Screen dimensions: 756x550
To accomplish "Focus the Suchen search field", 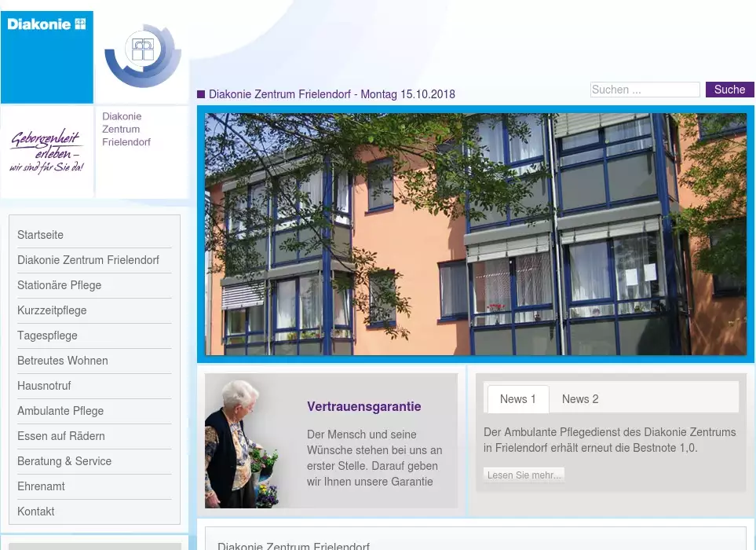I will [645, 90].
